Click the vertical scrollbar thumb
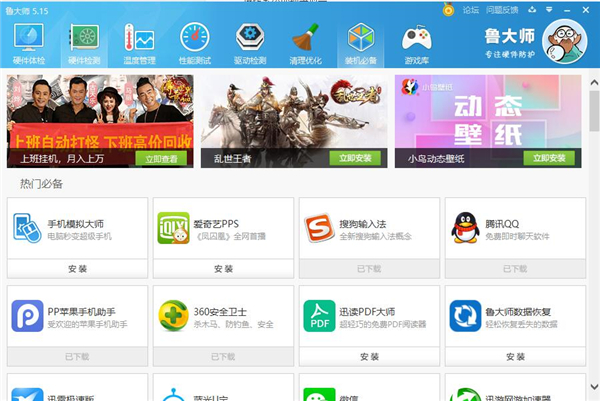 tap(594, 111)
